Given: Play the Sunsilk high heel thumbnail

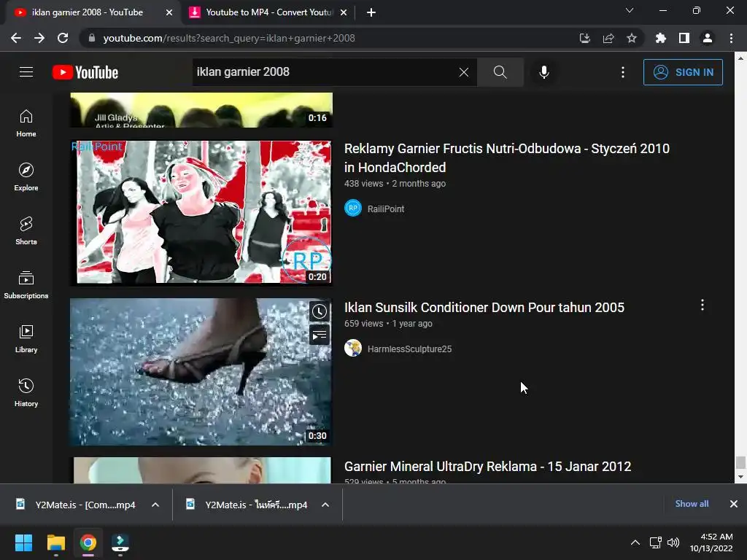Looking at the screenshot, I should click(201, 372).
